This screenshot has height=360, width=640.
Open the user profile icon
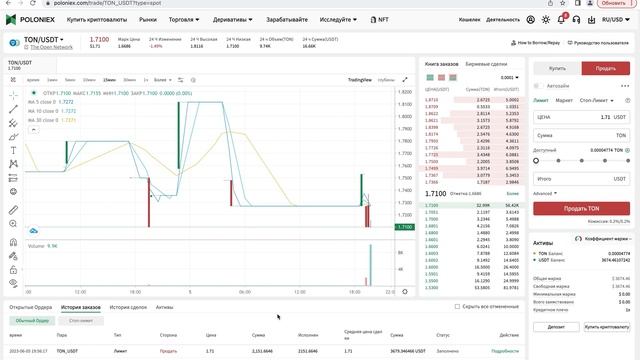(530, 20)
